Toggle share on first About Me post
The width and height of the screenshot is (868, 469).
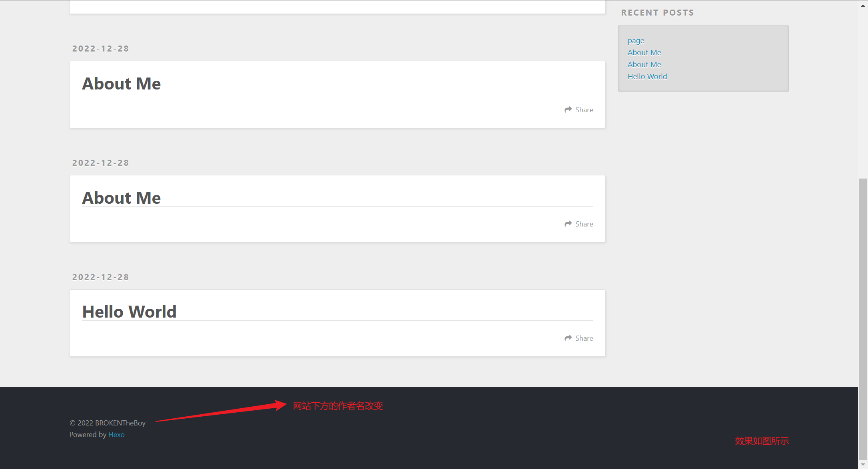(x=579, y=109)
